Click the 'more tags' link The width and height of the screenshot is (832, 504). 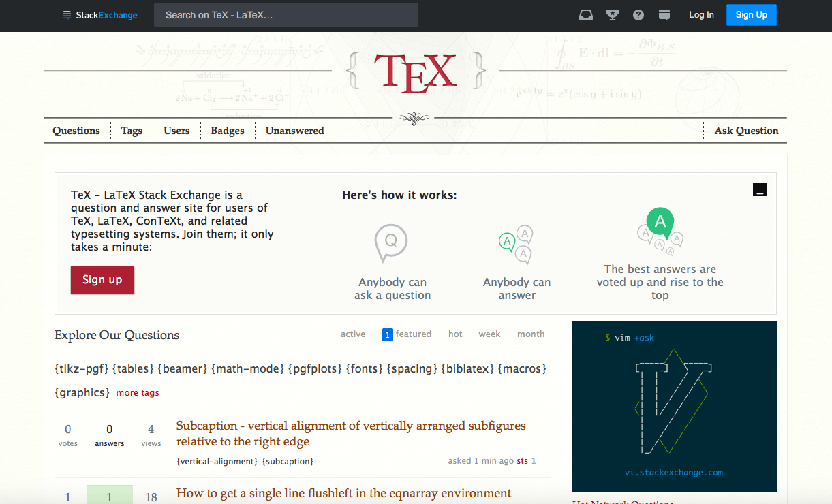[x=138, y=393]
